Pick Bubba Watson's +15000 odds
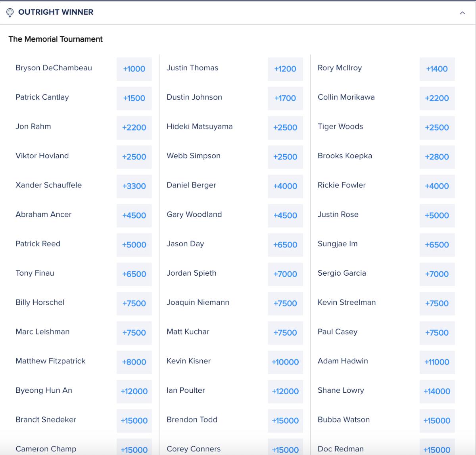The height and width of the screenshot is (455, 476). 437,421
